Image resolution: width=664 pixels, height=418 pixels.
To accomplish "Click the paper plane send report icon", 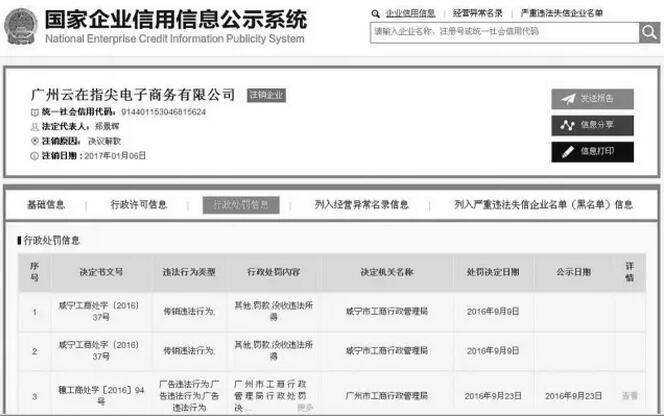I will click(568, 99).
